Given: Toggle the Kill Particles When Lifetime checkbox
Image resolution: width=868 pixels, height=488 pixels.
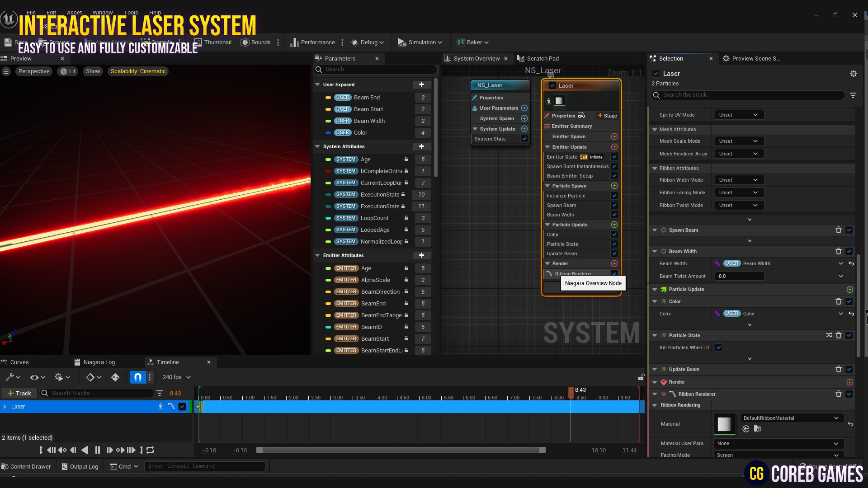Looking at the screenshot, I should click(x=719, y=347).
